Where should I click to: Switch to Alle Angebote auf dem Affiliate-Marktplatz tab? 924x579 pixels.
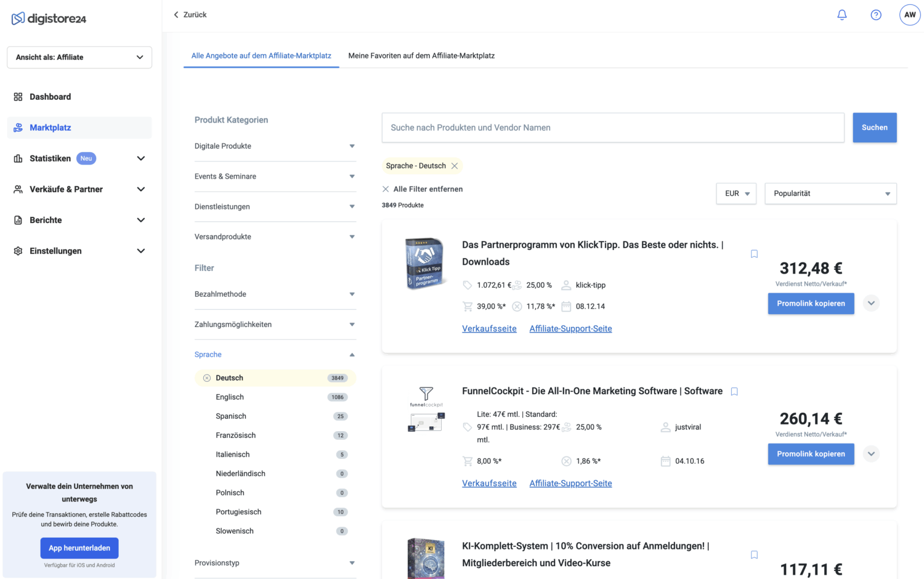pyautogui.click(x=261, y=55)
